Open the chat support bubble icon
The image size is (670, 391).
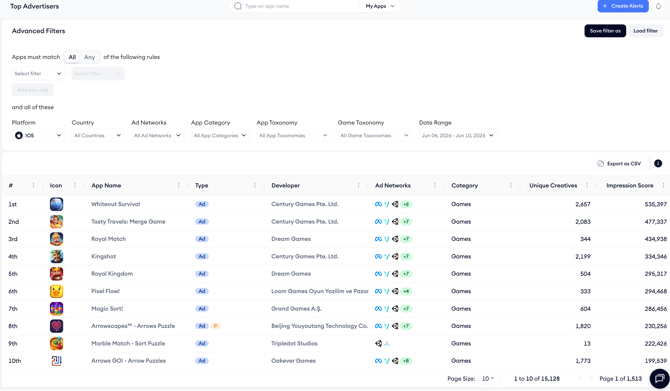659,379
